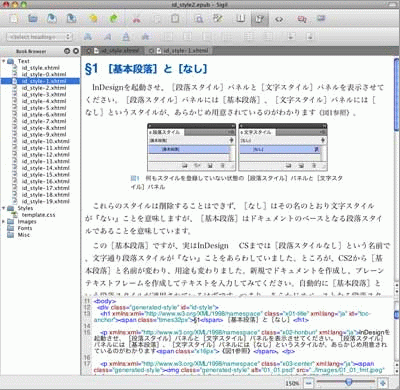The image size is (400, 390).
Task: Select id_style-2.xhtml in the tree
Action: [44, 88]
